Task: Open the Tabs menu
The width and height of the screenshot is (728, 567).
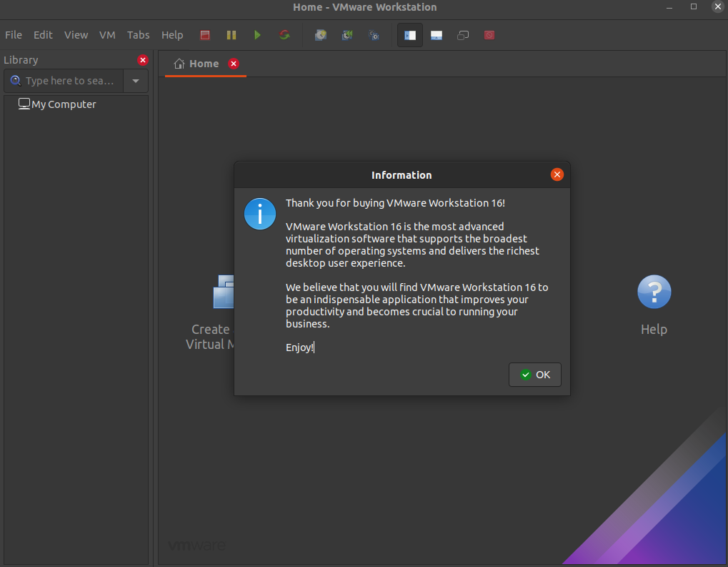Action: coord(139,35)
